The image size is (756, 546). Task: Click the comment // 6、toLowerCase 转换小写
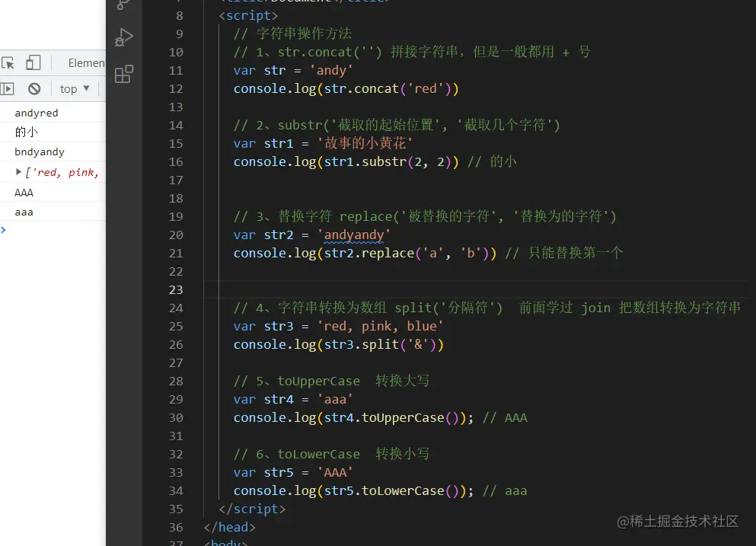pos(331,455)
